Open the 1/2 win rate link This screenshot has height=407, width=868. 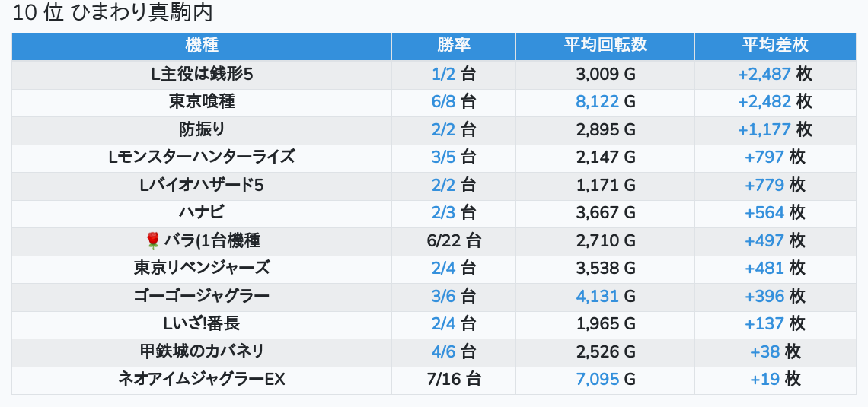click(x=443, y=75)
